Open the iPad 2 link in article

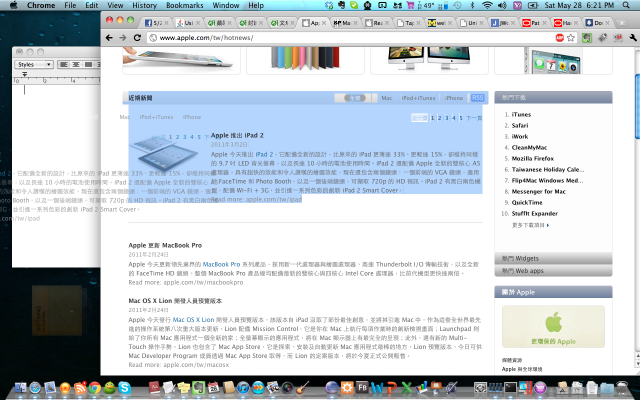point(264,154)
